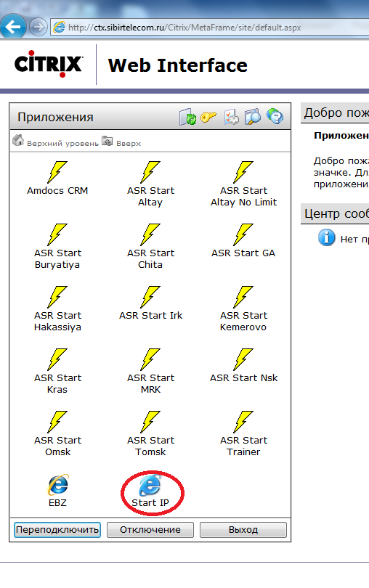369x588 pixels.
Task: Open ASR Start Trainer icon
Action: click(243, 422)
